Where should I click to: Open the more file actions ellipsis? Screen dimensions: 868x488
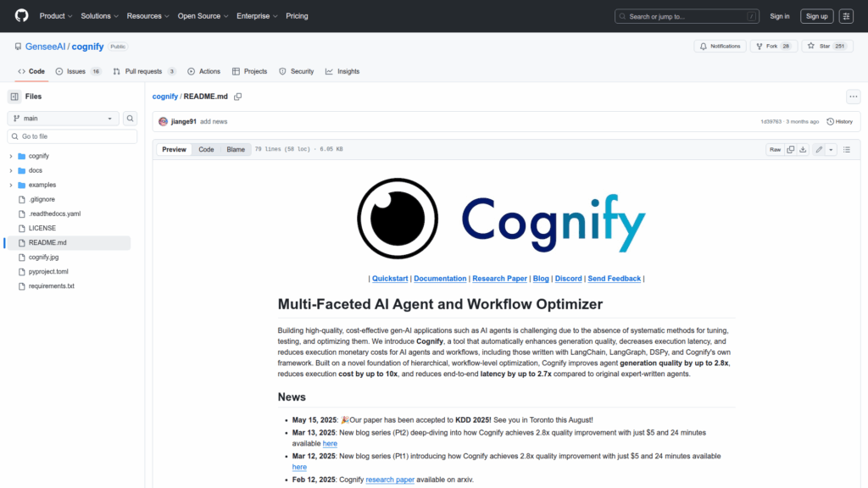point(853,97)
